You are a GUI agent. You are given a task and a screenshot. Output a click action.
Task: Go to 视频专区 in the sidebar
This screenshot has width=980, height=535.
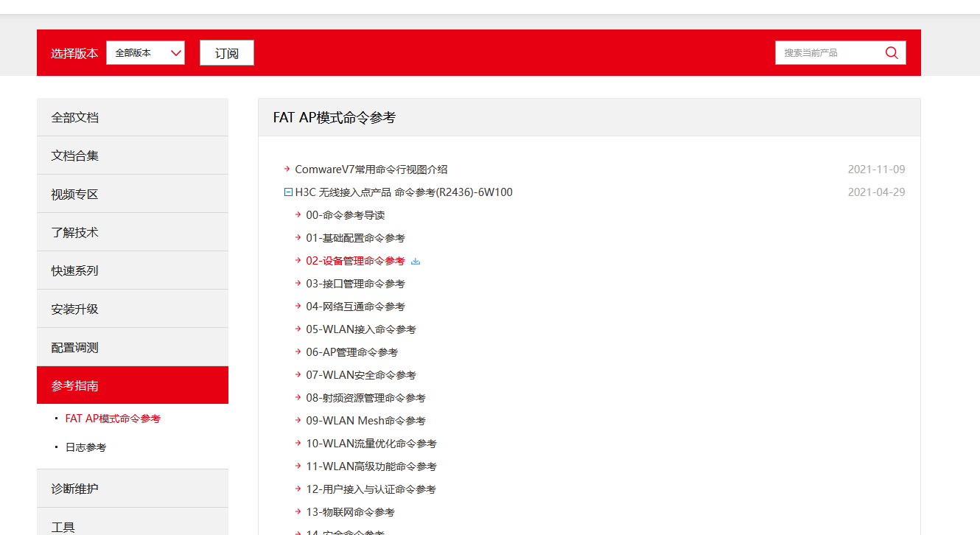[133, 194]
